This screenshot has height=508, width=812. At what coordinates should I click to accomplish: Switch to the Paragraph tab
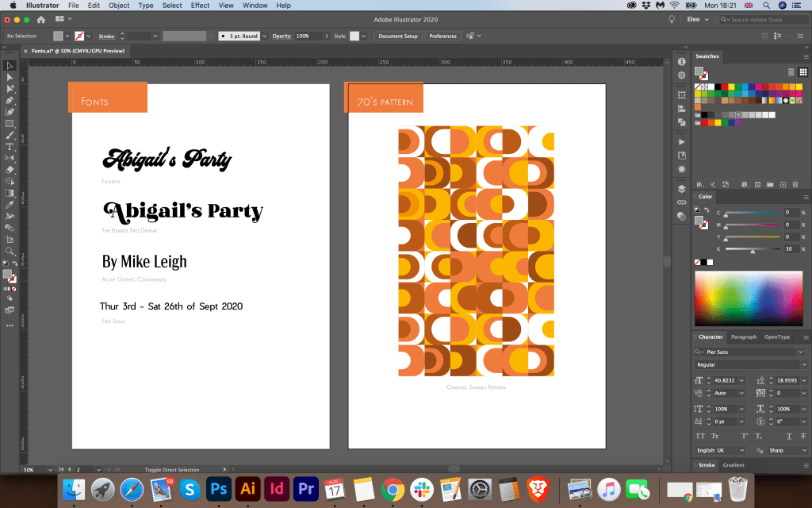[x=743, y=337]
